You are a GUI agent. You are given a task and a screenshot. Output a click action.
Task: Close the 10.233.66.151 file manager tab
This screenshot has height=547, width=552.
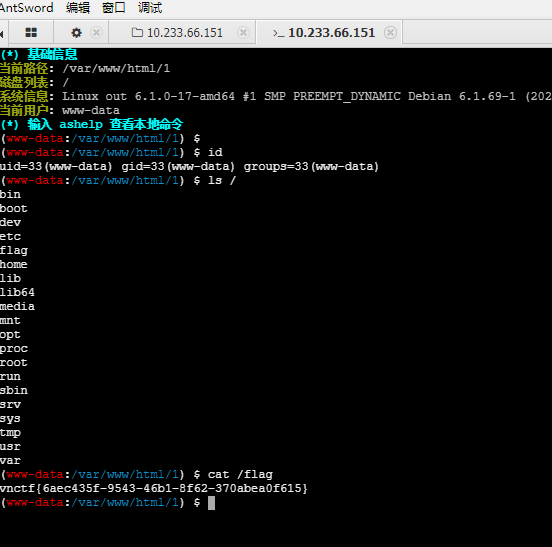pyautogui.click(x=243, y=32)
